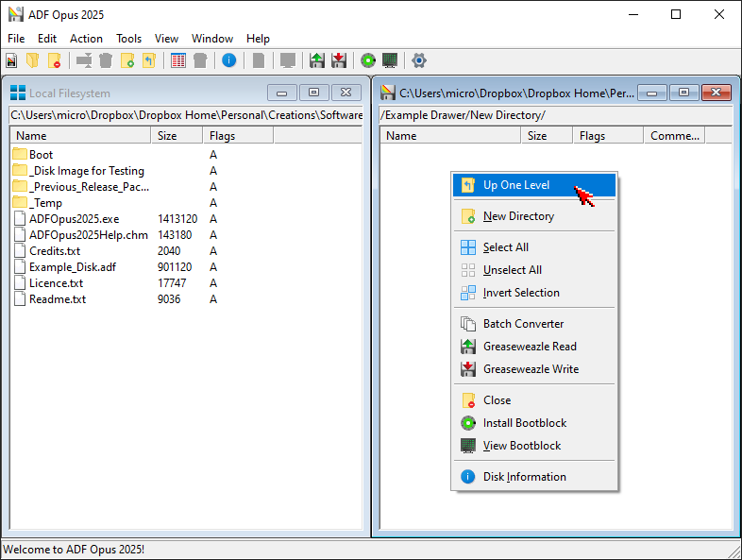This screenshot has height=560, width=742.
Task: Click the ADF Opus app icon in title bar
Action: (16, 14)
